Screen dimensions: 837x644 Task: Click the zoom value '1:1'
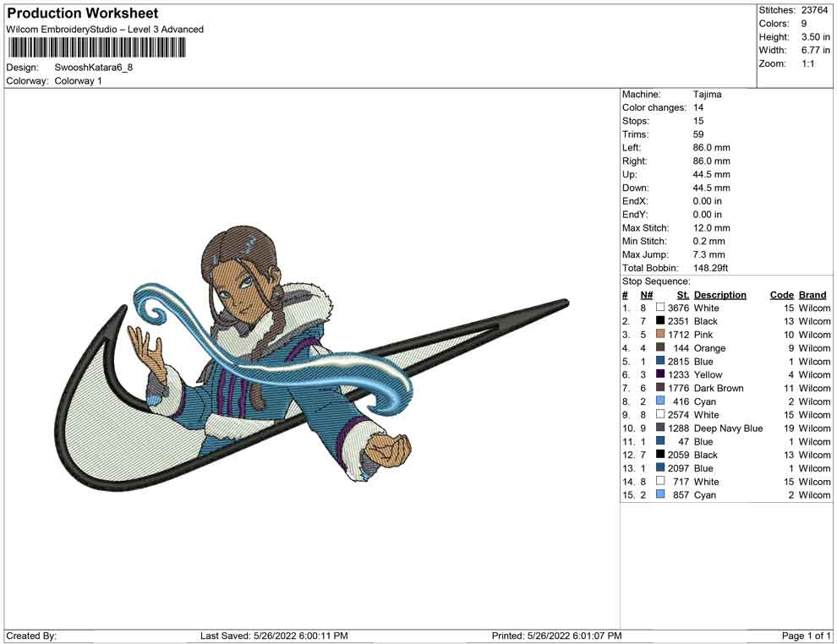pos(807,63)
